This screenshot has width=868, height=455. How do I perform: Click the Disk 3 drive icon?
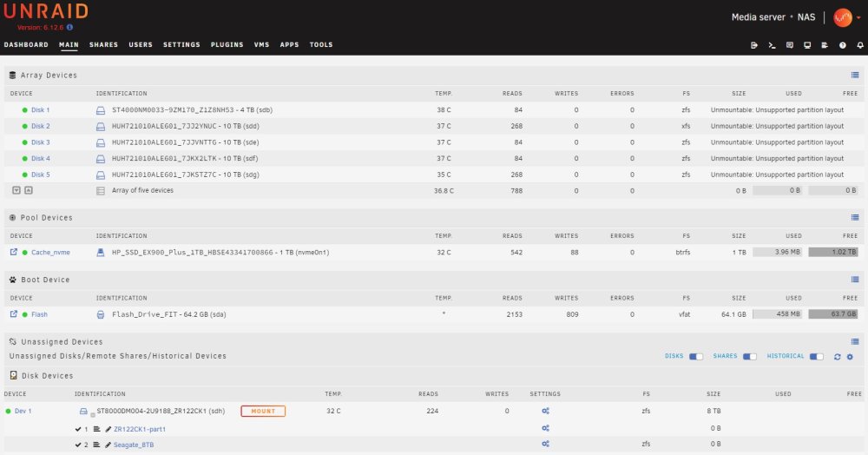101,142
